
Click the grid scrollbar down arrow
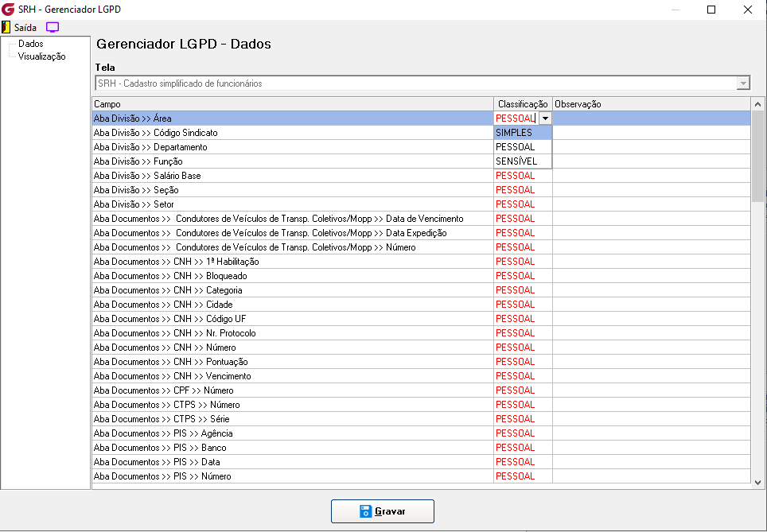pyautogui.click(x=757, y=482)
